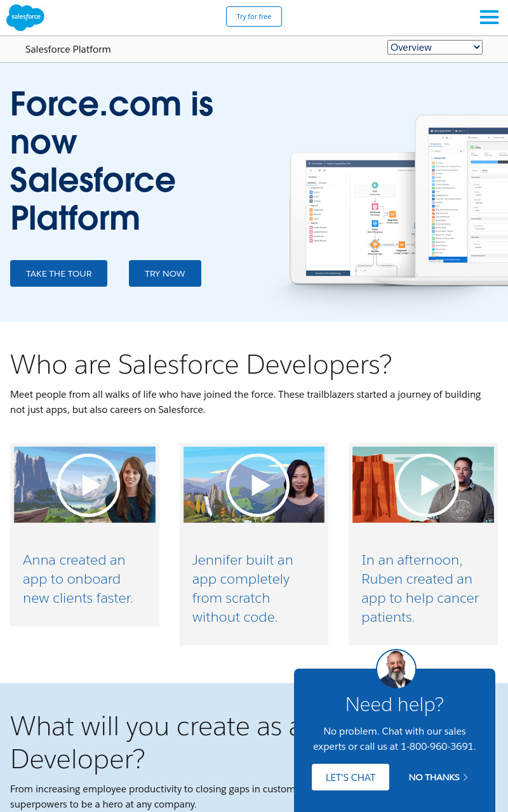This screenshot has width=508, height=812.
Task: Open the hamburger navigation menu
Action: tap(489, 17)
